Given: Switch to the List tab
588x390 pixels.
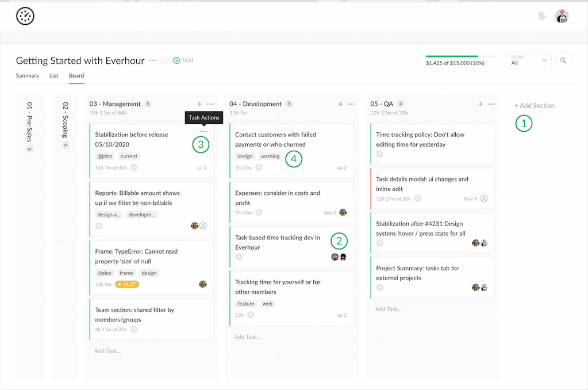Looking at the screenshot, I should [53, 75].
